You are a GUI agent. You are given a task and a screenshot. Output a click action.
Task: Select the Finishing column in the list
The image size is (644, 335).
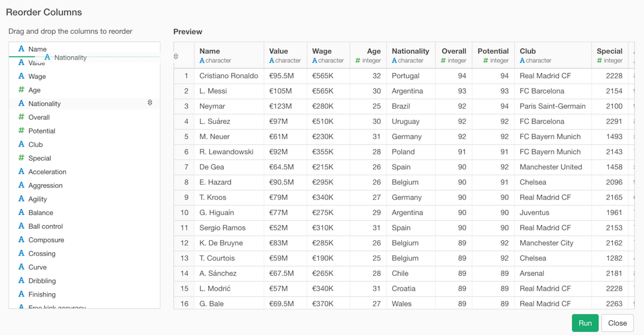pos(85,294)
